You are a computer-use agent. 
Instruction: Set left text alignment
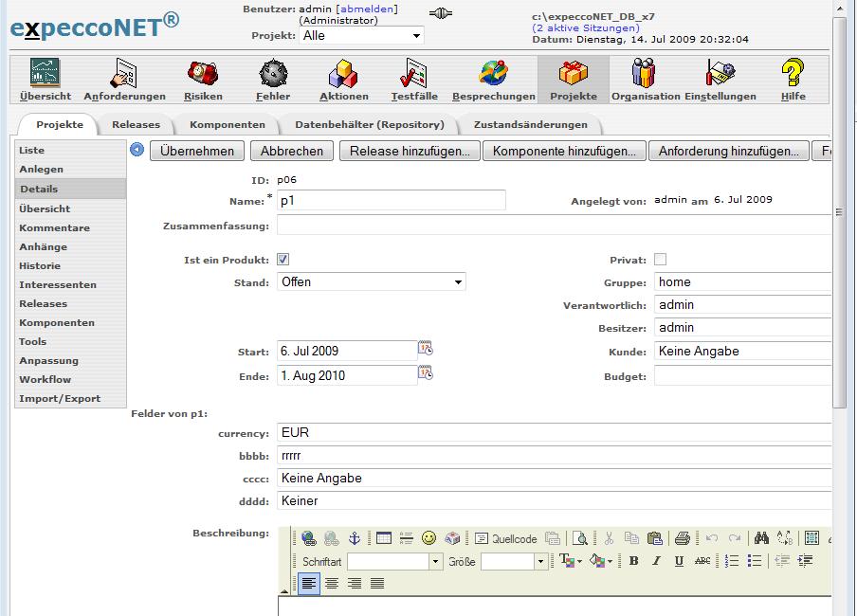point(309,583)
